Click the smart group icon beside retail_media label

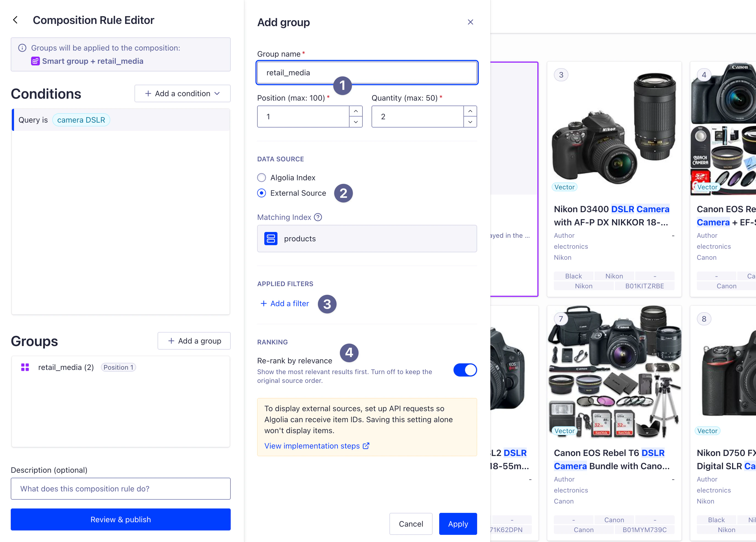pos(35,61)
